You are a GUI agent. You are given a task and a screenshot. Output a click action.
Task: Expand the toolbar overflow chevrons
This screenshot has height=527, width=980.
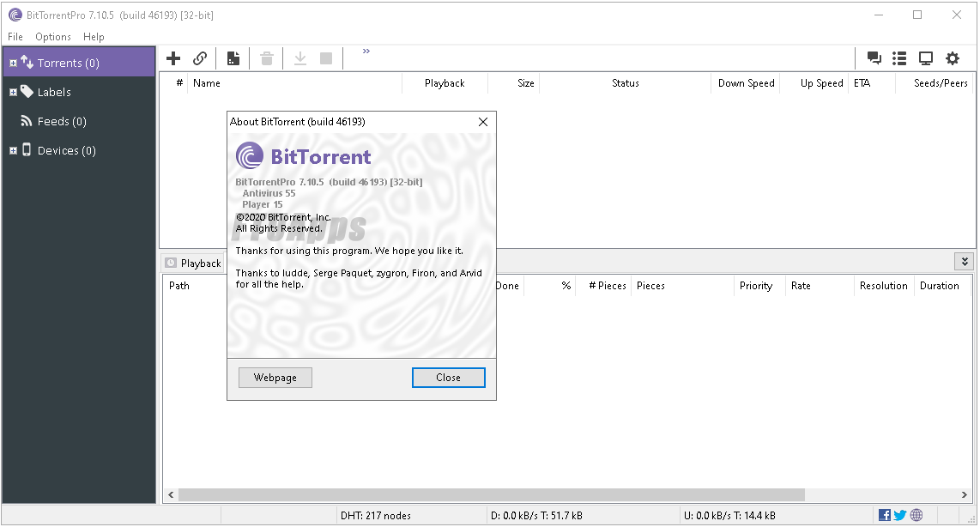(366, 51)
